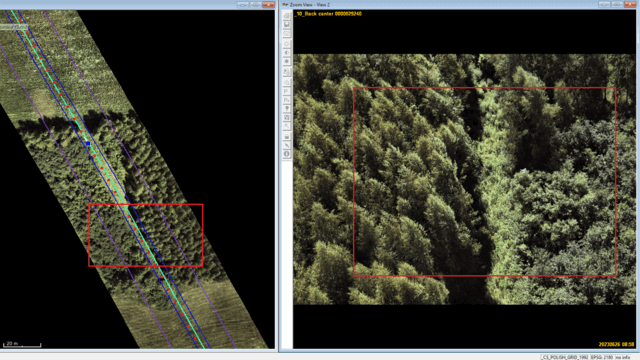
Task: Click the third toolbar icon below save
Action: click(287, 33)
